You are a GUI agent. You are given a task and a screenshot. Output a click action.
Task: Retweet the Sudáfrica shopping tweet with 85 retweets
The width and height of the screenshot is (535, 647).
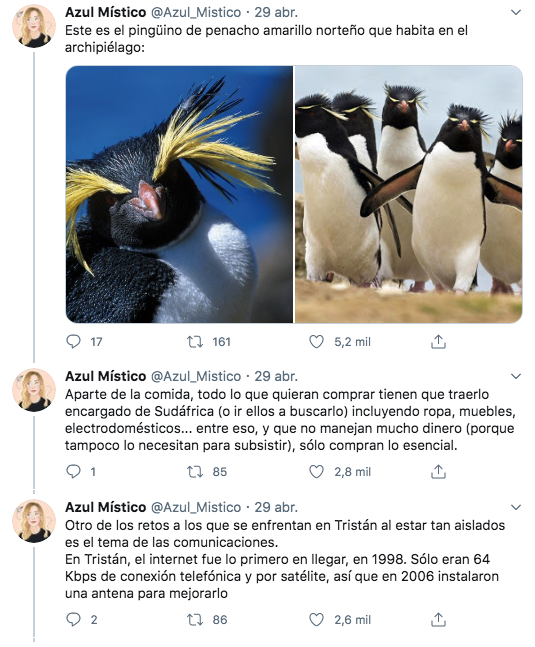195,471
